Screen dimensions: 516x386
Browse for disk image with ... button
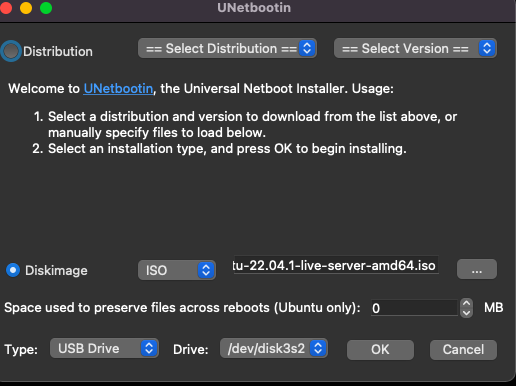click(477, 269)
